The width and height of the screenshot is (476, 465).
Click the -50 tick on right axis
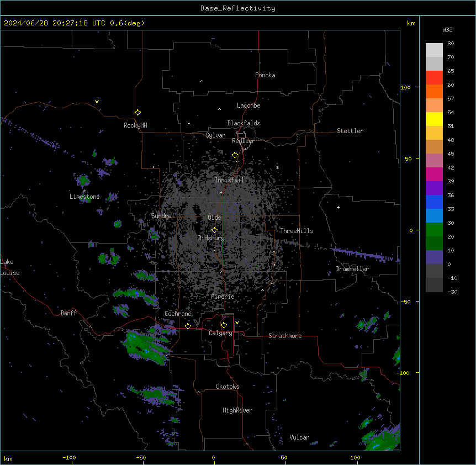coord(405,302)
